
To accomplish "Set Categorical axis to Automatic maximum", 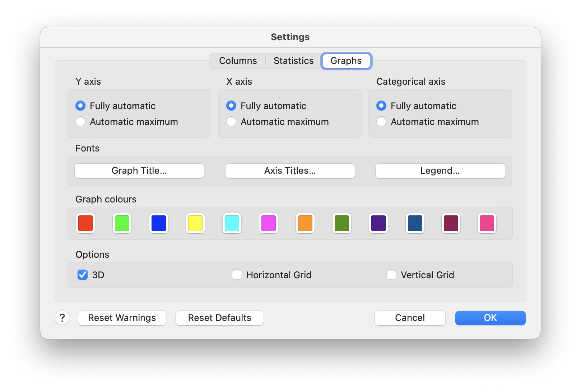I will coord(381,122).
